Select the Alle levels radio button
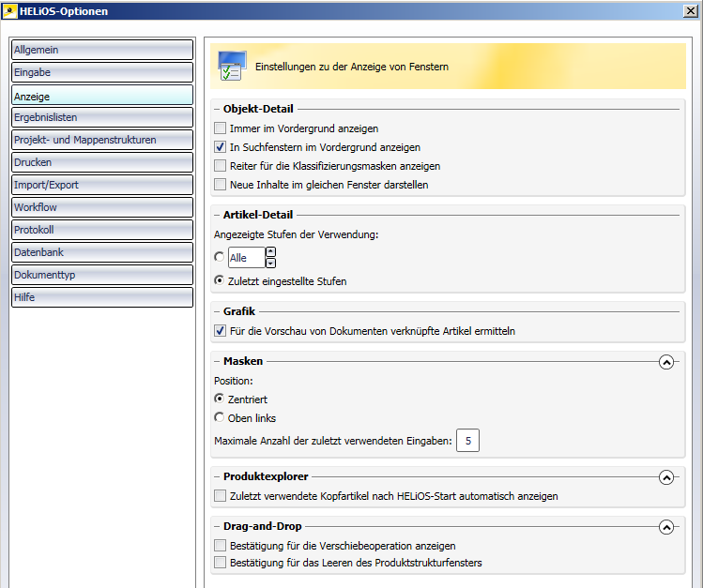 [x=220, y=257]
